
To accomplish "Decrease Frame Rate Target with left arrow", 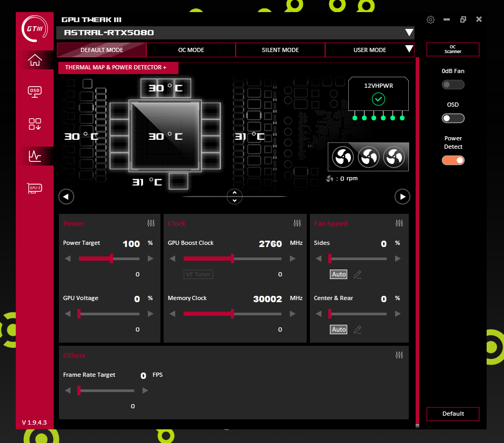I will click(x=67, y=390).
